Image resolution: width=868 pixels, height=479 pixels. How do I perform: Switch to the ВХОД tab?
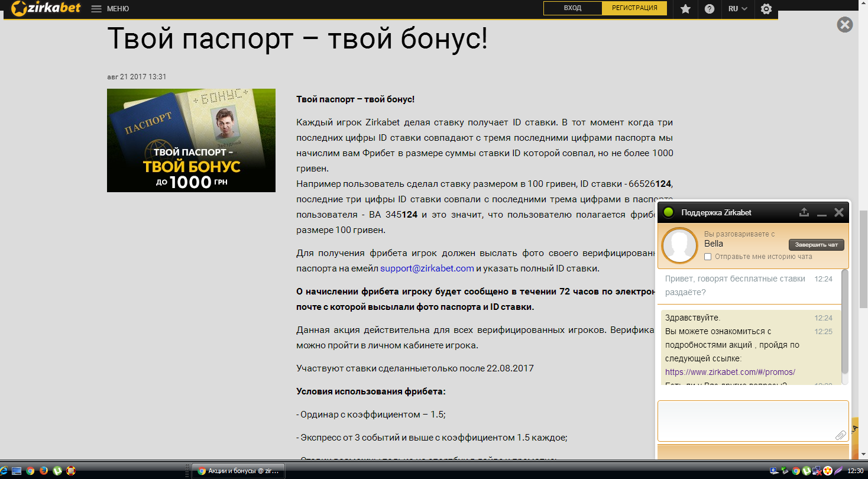point(572,8)
